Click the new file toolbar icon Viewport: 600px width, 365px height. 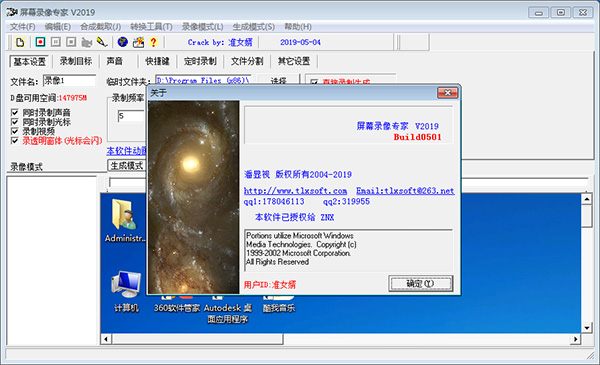tap(20, 42)
